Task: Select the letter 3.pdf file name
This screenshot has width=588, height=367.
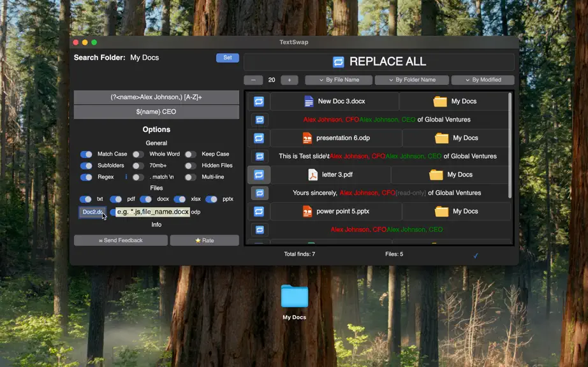Action: pos(337,175)
